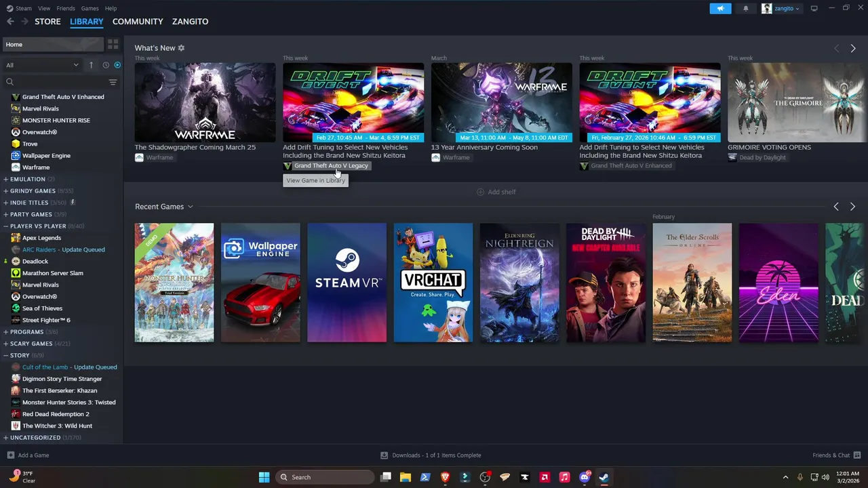Open Friends & Chat

837,455
